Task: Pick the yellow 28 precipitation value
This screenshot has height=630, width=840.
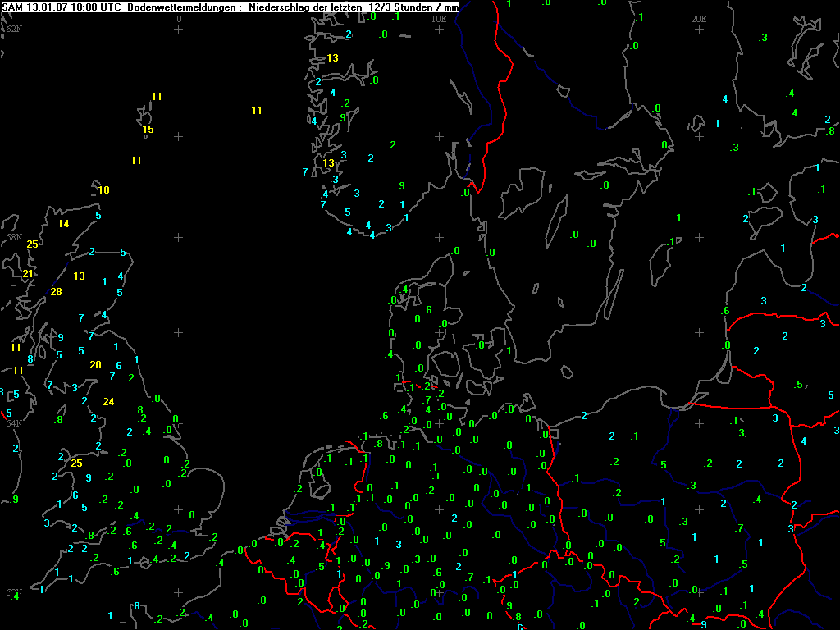Action: (x=56, y=291)
